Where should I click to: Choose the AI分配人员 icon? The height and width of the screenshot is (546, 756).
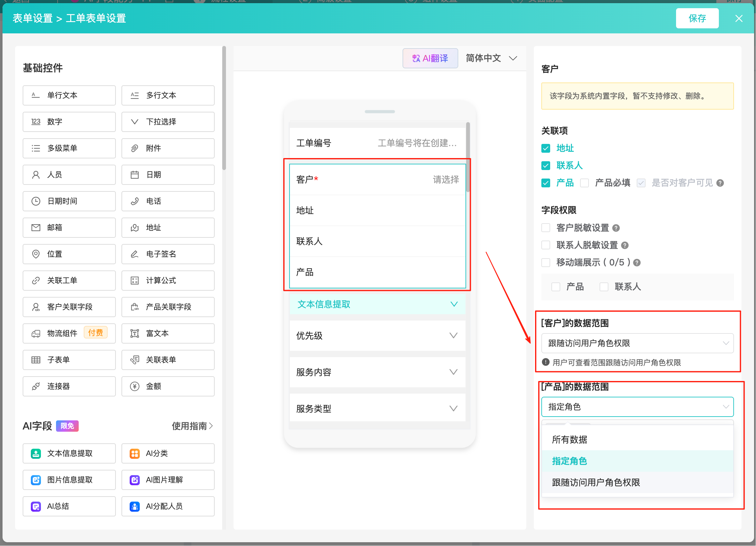click(x=134, y=507)
